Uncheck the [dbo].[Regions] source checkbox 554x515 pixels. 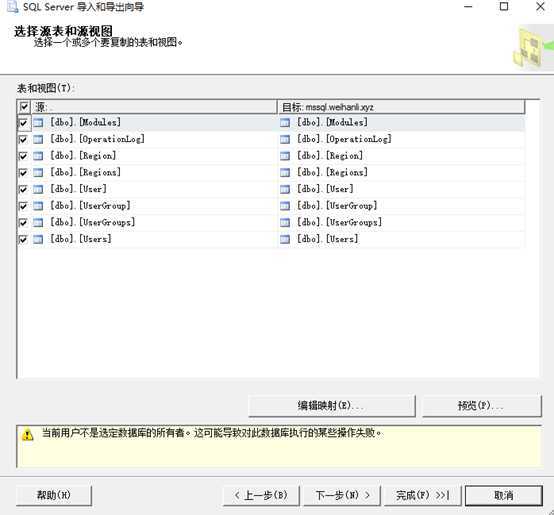(23, 172)
